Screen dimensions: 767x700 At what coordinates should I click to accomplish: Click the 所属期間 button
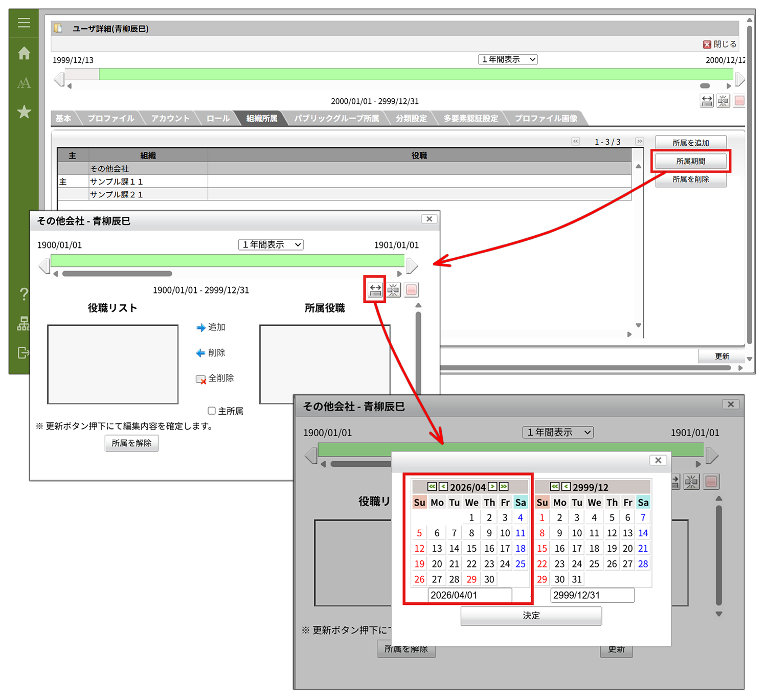click(x=690, y=161)
